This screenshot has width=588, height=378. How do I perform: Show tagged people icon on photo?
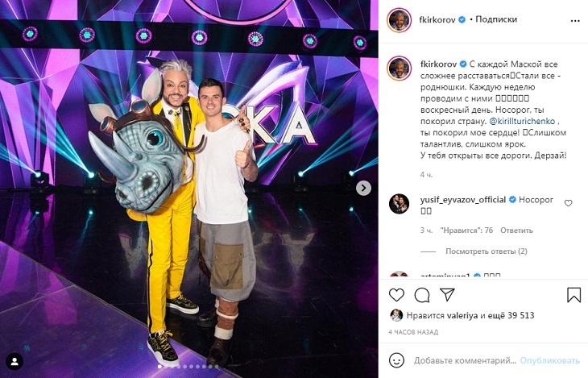pyautogui.click(x=14, y=362)
